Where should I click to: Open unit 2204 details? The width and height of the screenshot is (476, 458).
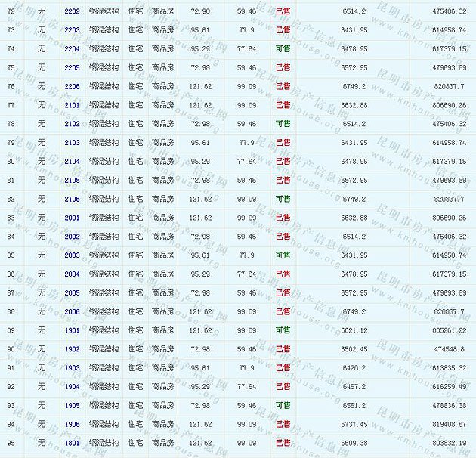tap(72, 49)
